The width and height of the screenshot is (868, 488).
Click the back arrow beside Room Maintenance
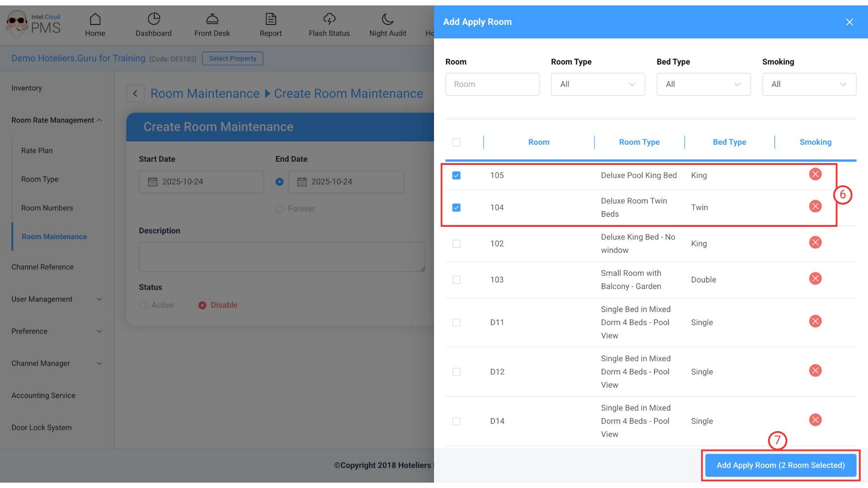pyautogui.click(x=135, y=94)
